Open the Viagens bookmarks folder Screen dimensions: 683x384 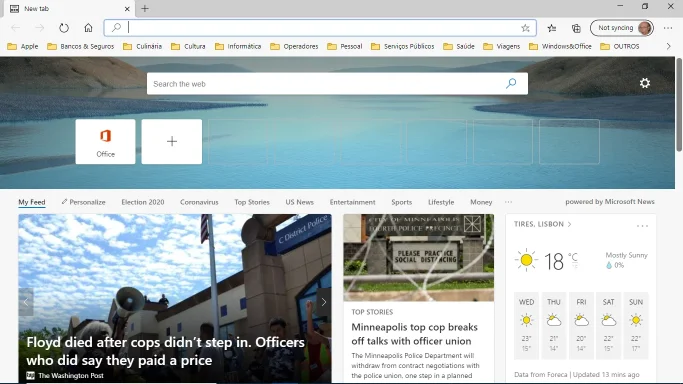[x=502, y=46]
